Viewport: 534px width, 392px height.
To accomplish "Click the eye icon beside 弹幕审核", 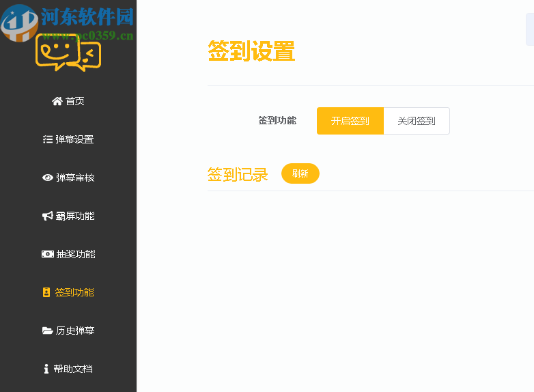I will click(48, 178).
